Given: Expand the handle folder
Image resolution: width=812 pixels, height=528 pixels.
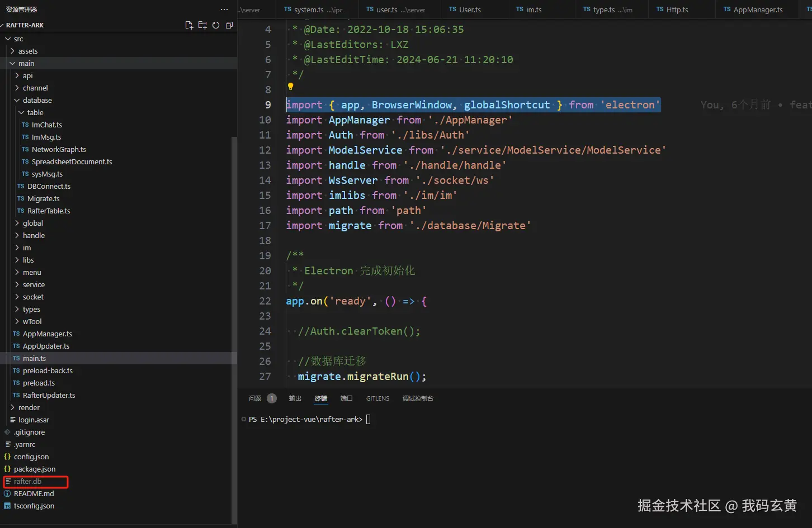Looking at the screenshot, I should pyautogui.click(x=17, y=235).
